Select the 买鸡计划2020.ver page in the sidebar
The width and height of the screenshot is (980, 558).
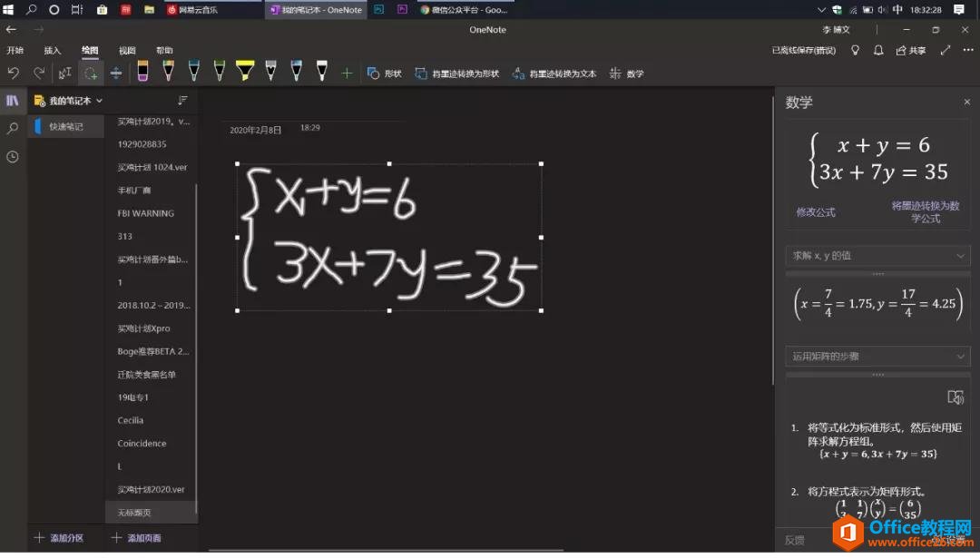pyautogui.click(x=152, y=489)
